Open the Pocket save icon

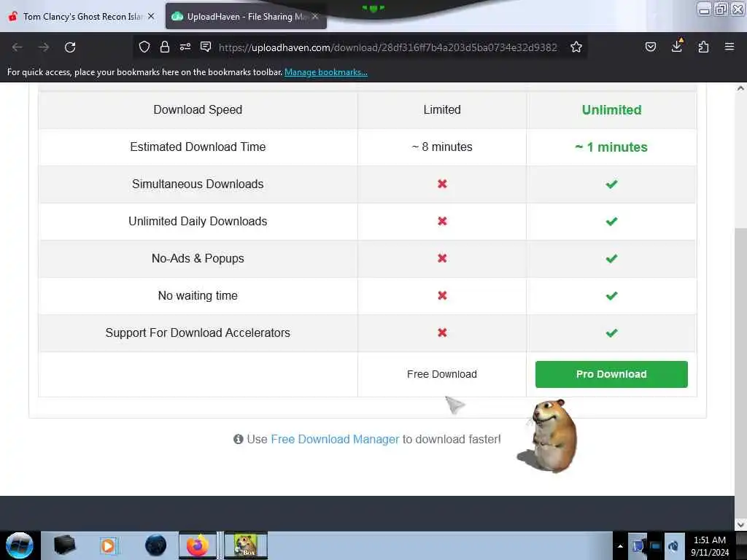650,47
